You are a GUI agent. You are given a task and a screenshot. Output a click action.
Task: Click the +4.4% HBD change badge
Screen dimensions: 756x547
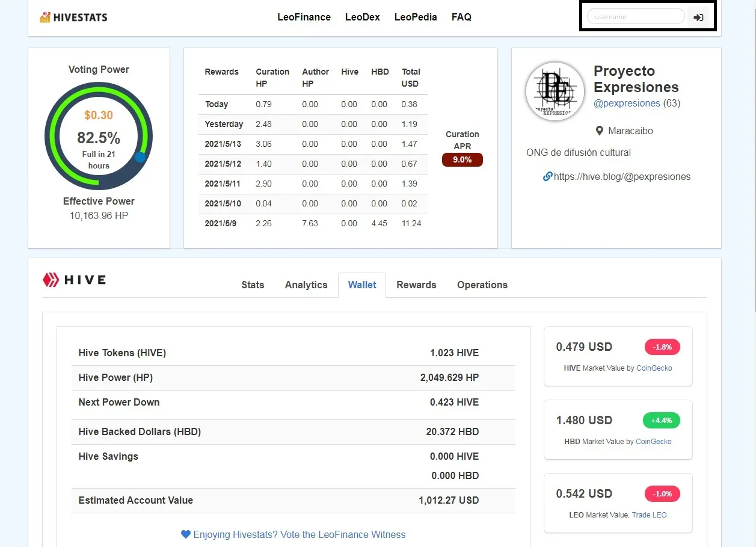coord(661,420)
